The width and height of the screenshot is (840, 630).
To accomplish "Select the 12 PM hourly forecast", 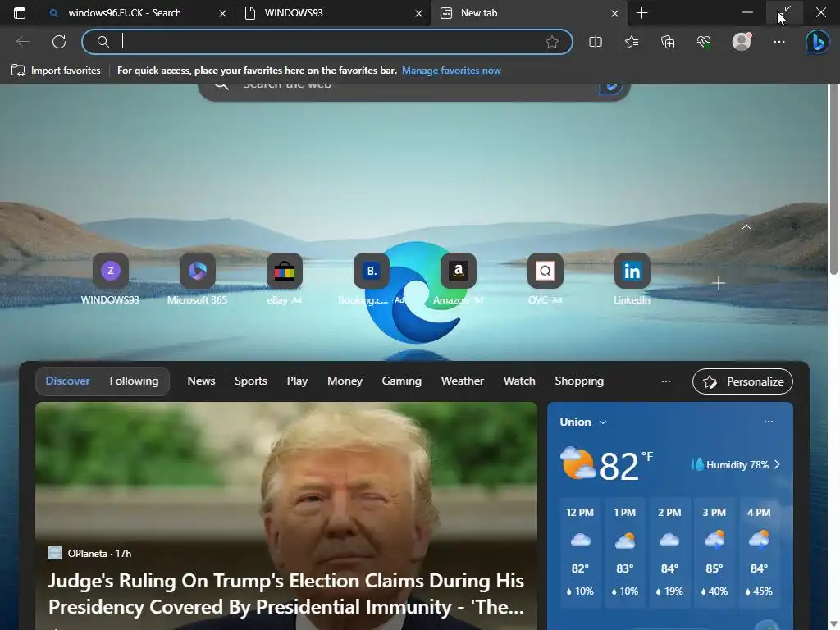I will [580, 553].
